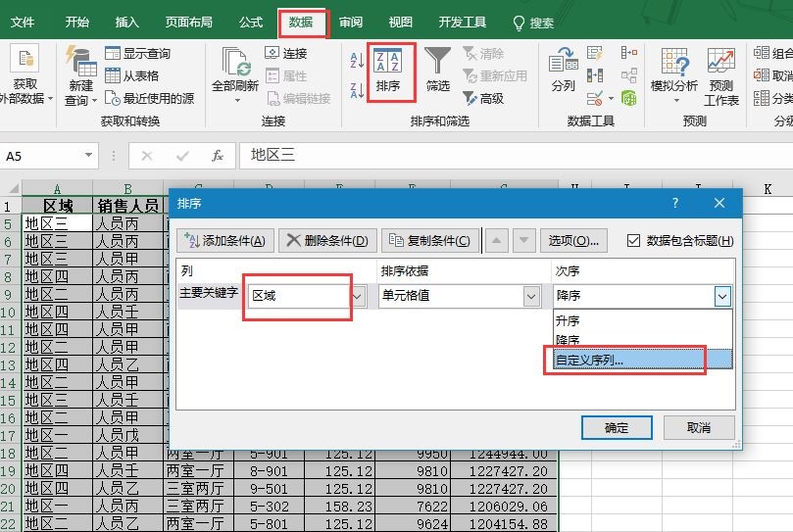793x532 pixels.
Task: Click cell 1244944.00 in row 18
Action: [x=504, y=454]
